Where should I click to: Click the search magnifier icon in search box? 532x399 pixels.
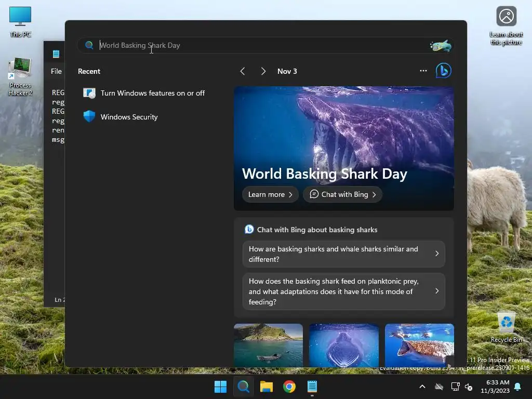pos(89,45)
